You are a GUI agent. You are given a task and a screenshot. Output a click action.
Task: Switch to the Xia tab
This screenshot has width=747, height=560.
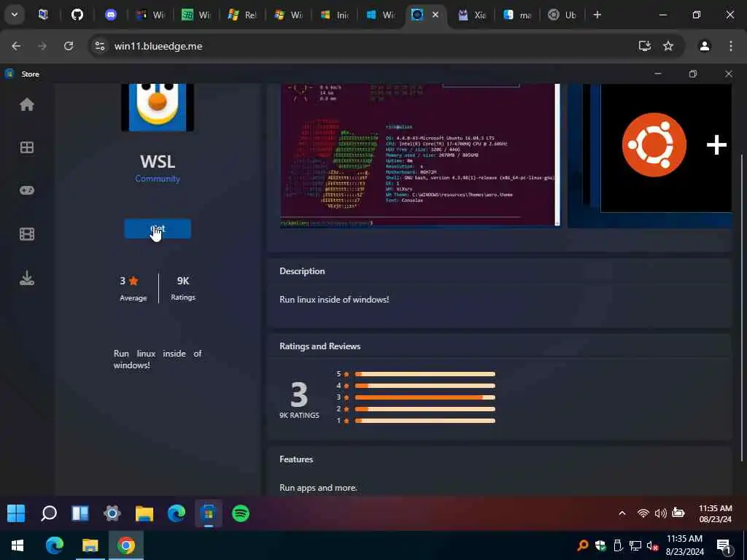tap(472, 15)
